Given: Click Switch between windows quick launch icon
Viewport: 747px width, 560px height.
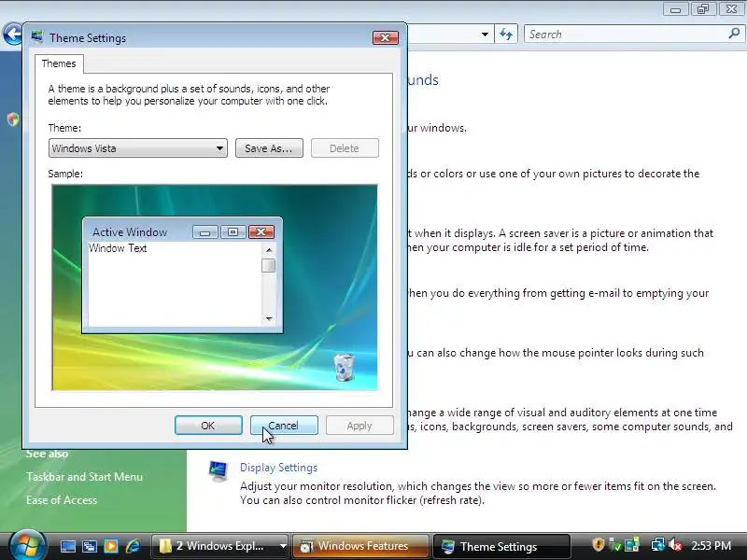Looking at the screenshot, I should point(90,546).
